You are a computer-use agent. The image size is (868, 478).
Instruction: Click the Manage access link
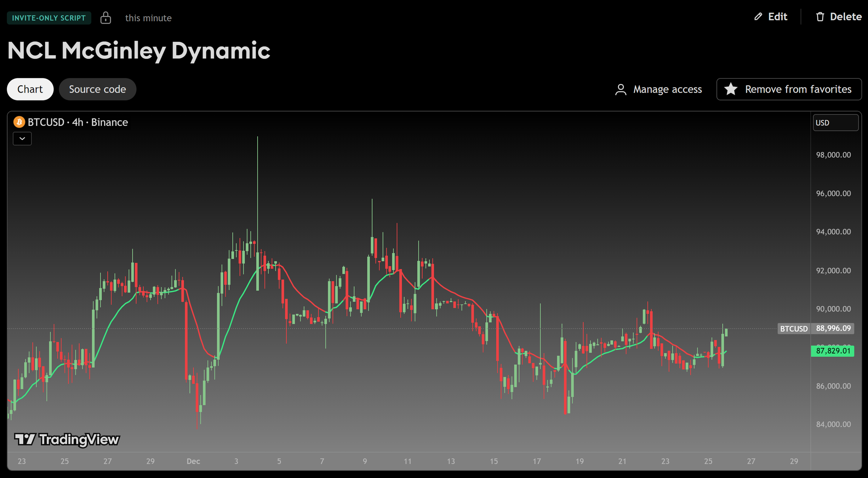click(667, 89)
